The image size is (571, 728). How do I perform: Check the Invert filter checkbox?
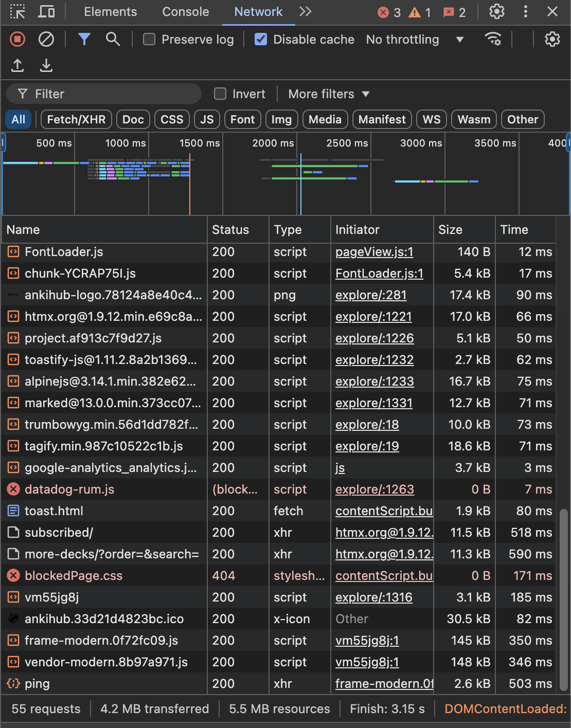pyautogui.click(x=220, y=94)
